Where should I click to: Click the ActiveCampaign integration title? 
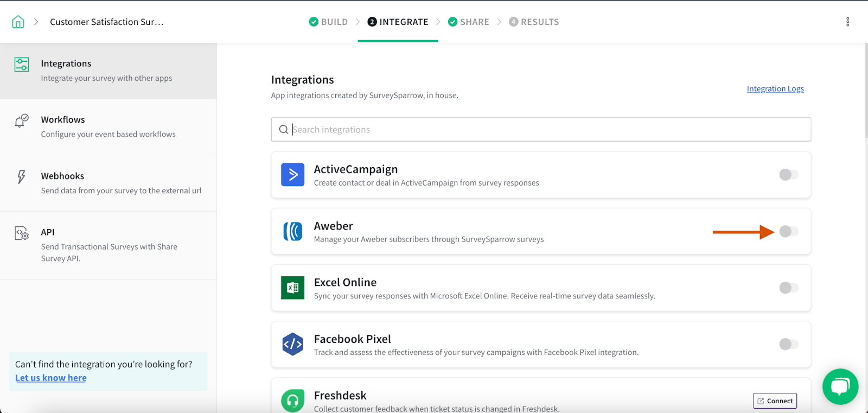click(x=356, y=169)
